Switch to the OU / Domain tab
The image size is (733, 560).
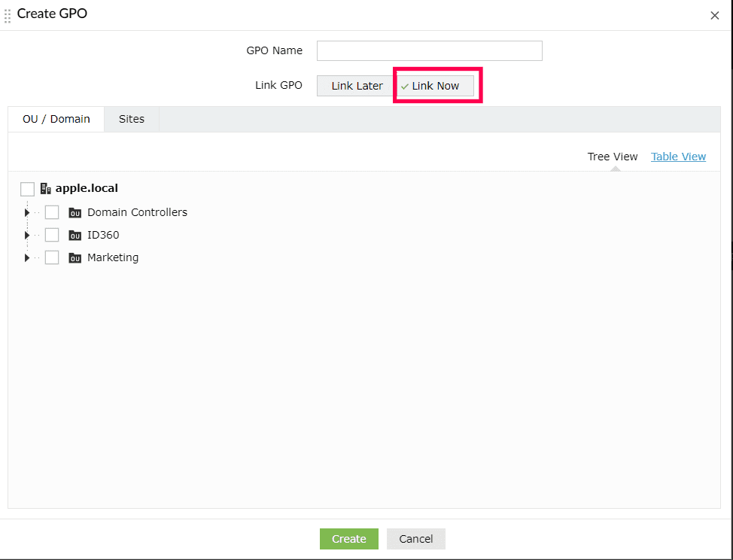(x=56, y=119)
